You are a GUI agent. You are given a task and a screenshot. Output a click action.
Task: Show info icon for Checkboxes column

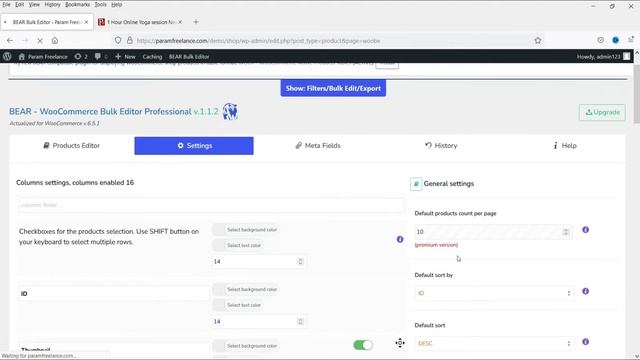point(400,239)
